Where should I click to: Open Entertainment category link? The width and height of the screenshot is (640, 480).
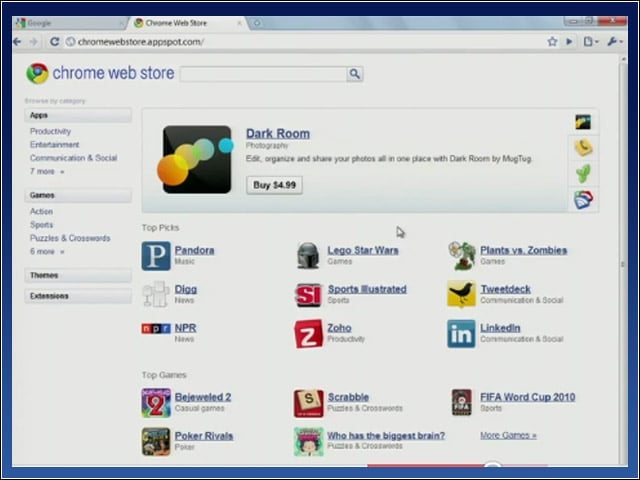(55, 144)
